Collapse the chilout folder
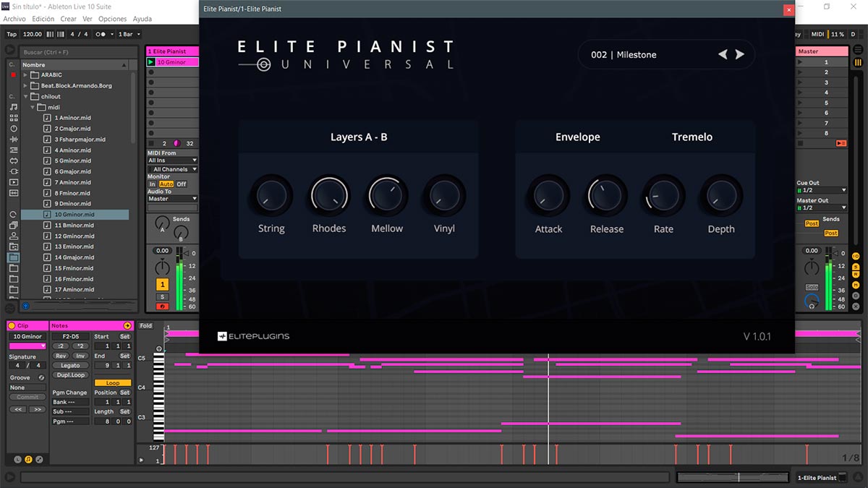The width and height of the screenshot is (868, 488). 25,96
